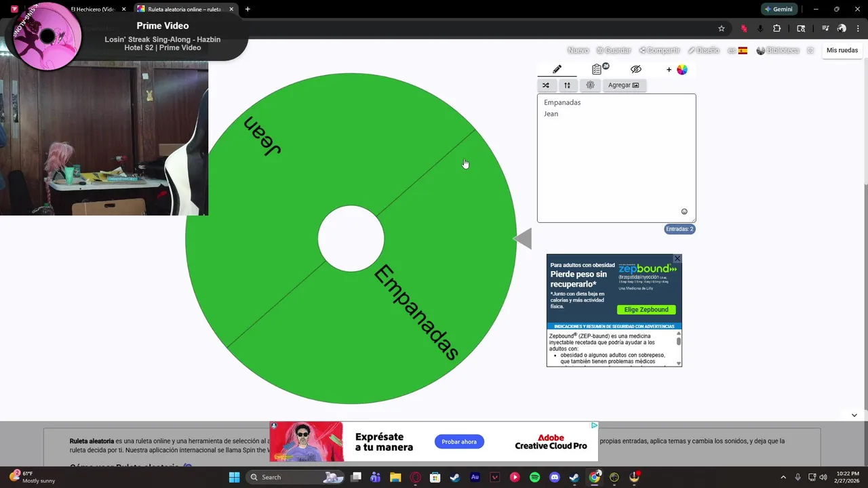Open Microsoft Store from taskbar
Screen dimensions: 868x488
point(435,477)
